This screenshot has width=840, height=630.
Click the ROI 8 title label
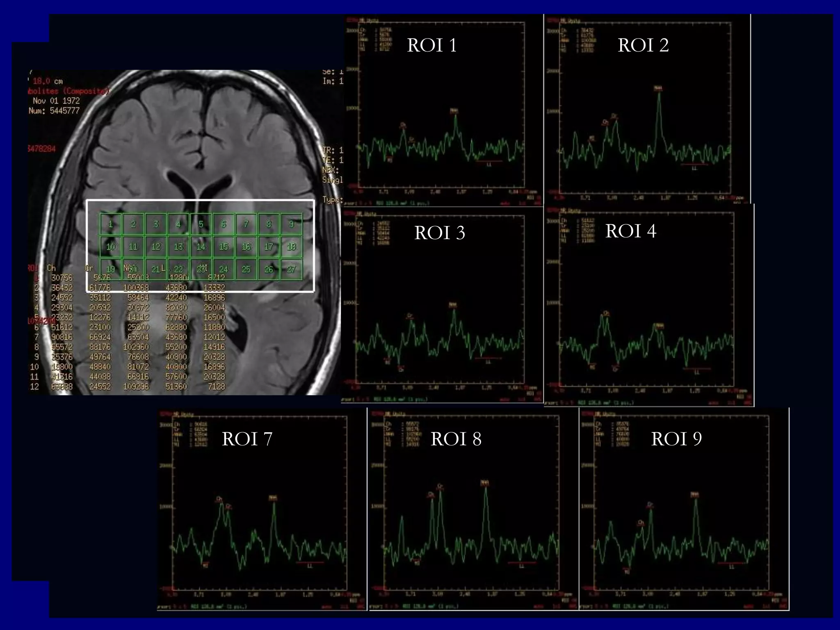(x=456, y=439)
